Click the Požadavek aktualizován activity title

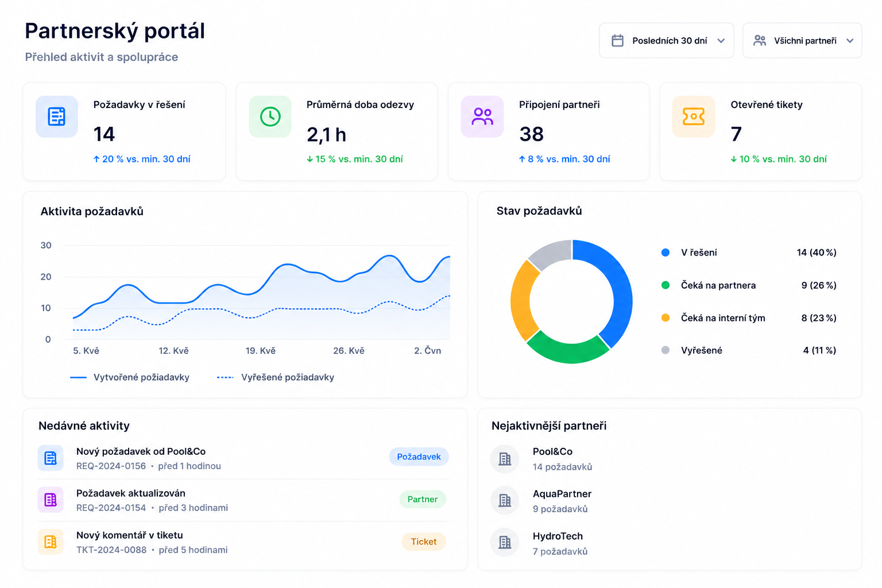pyautogui.click(x=131, y=493)
